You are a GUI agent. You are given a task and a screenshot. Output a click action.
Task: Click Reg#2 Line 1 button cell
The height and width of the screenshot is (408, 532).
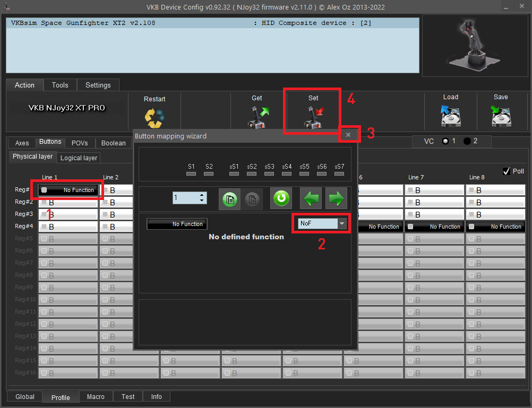(x=68, y=203)
